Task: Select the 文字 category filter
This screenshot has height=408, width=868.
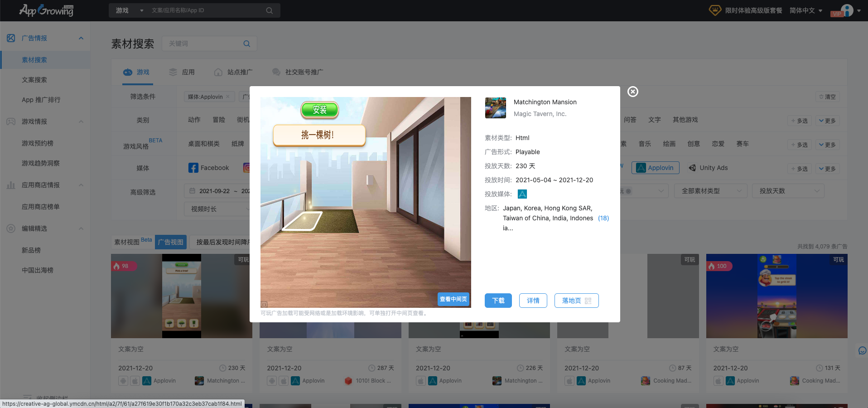Action: click(x=655, y=120)
